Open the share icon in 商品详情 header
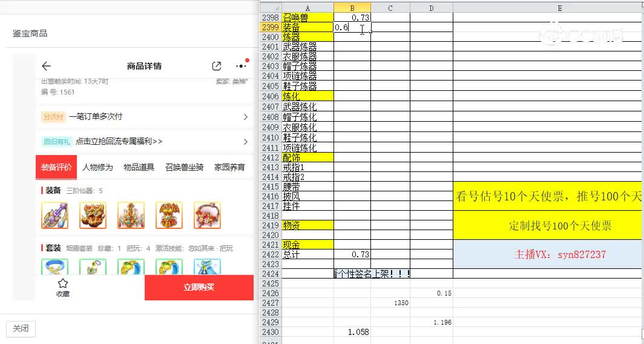The height and width of the screenshot is (344, 644). click(217, 66)
